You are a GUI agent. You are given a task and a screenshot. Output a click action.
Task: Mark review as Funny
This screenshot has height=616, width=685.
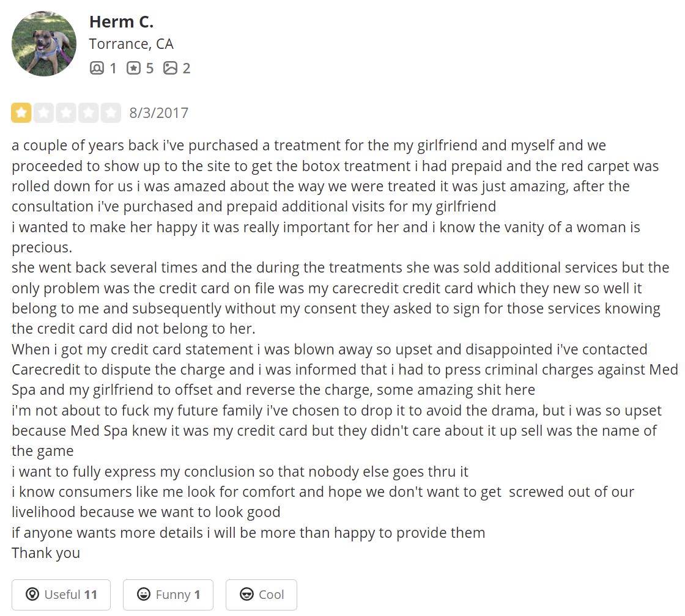(x=168, y=595)
